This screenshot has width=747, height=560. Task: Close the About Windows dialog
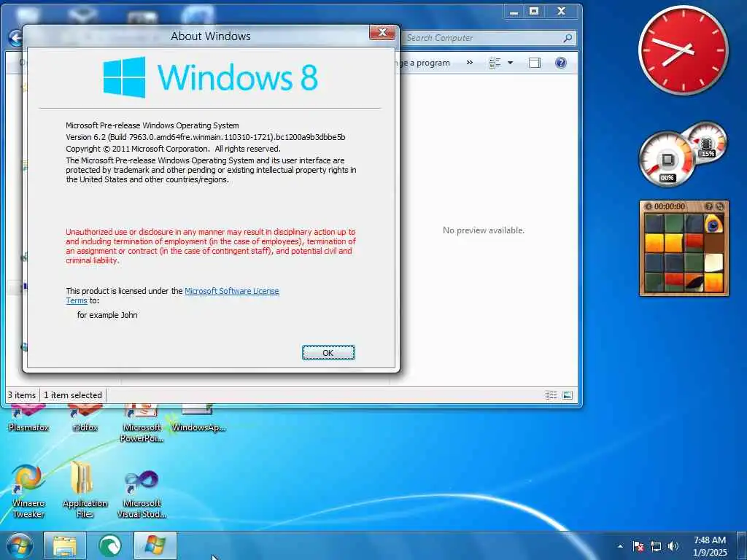pyautogui.click(x=382, y=32)
